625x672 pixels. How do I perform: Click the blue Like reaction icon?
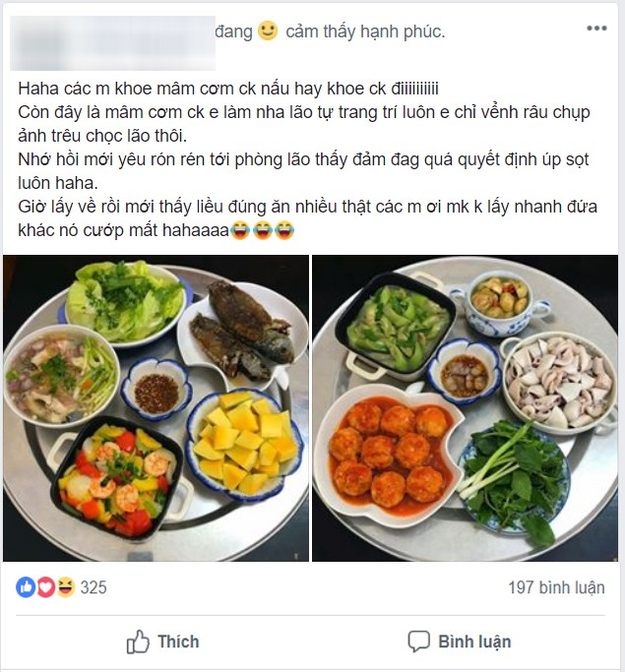[26, 587]
